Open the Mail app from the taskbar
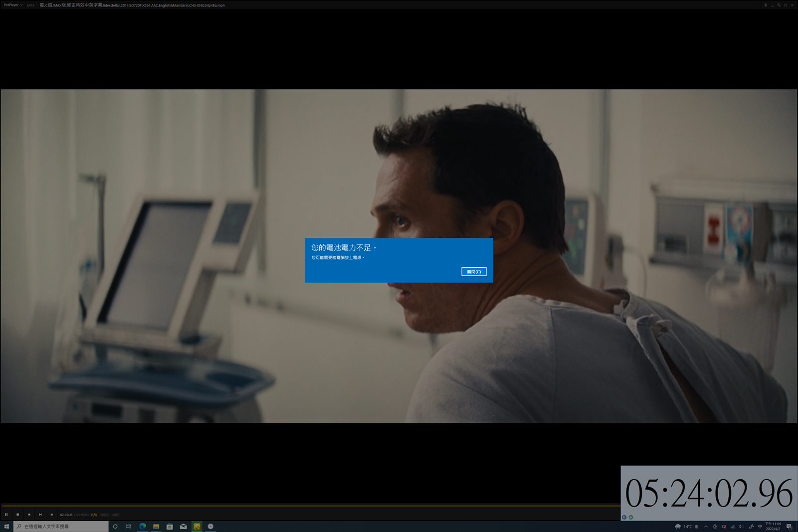The image size is (798, 532). tap(184, 527)
